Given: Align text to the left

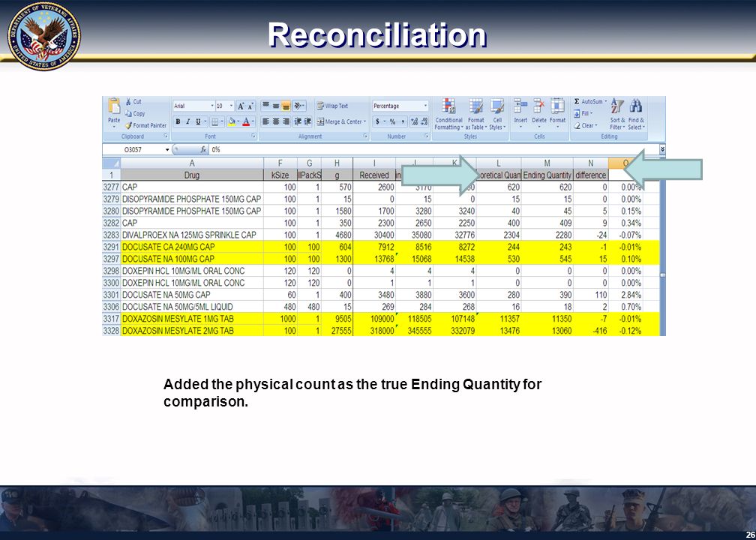Looking at the screenshot, I should tap(265, 121).
